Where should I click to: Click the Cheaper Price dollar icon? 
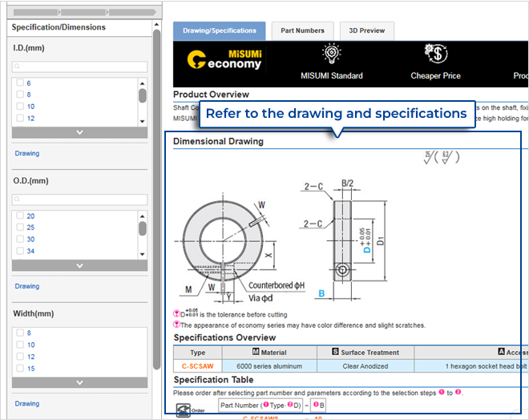pyautogui.click(x=435, y=55)
